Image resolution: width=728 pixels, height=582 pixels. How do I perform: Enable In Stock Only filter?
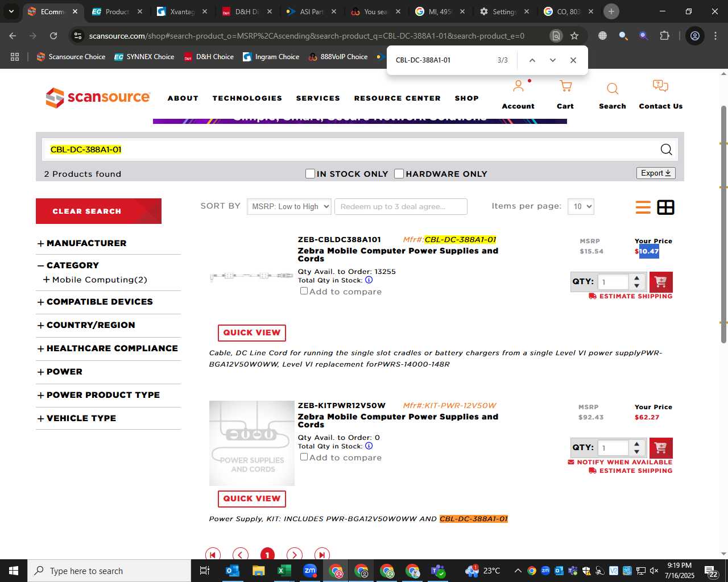(310, 173)
